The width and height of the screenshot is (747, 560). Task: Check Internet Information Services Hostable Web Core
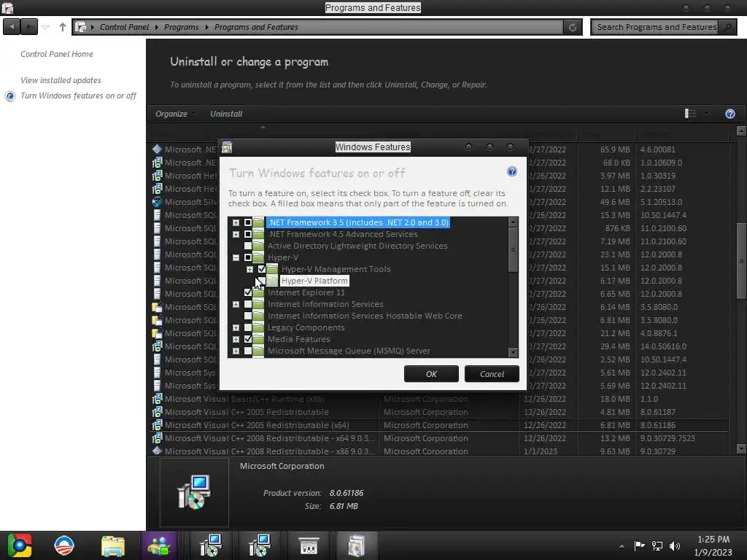pos(248,316)
